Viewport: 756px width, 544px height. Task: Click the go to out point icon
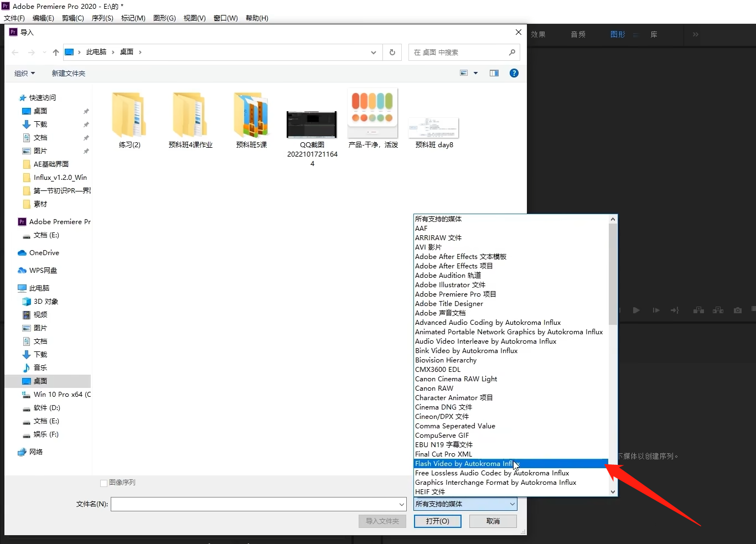[x=675, y=310]
